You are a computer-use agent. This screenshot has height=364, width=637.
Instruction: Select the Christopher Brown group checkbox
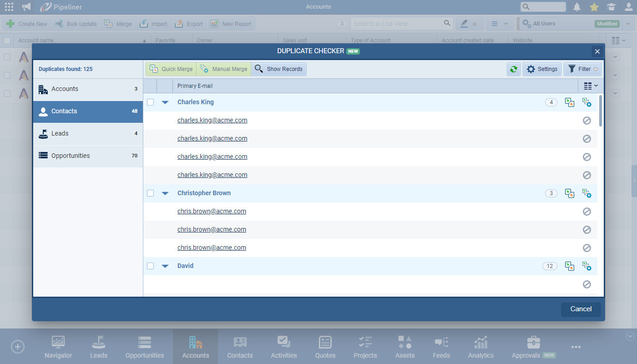click(x=151, y=193)
